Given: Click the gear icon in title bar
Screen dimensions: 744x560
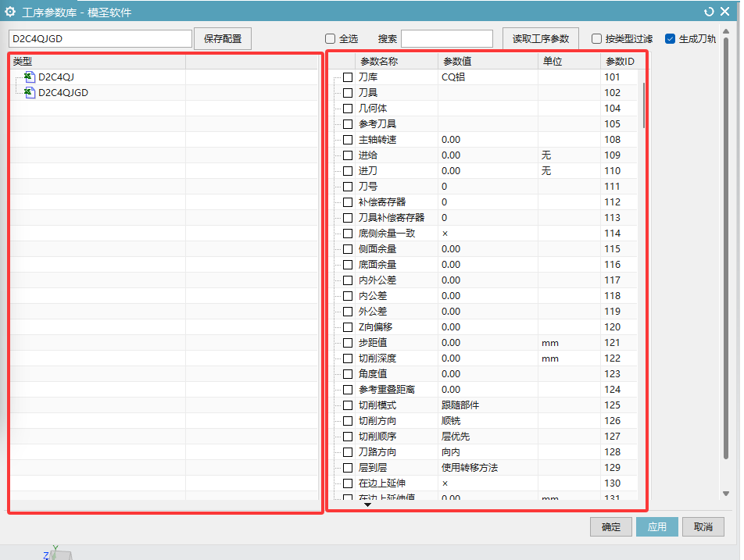Looking at the screenshot, I should (x=10, y=12).
